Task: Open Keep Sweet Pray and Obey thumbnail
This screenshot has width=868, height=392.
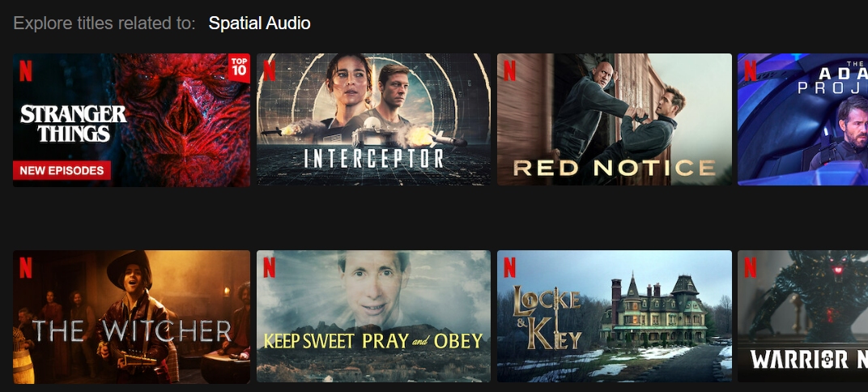Action: 373,316
